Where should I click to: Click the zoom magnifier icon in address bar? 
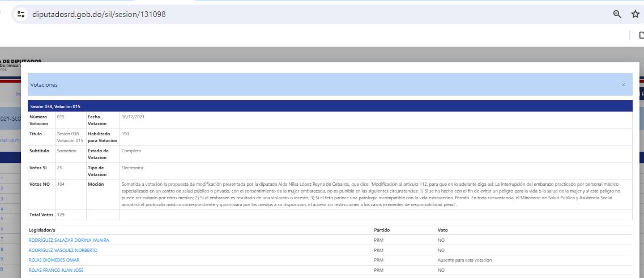pyautogui.click(x=617, y=14)
